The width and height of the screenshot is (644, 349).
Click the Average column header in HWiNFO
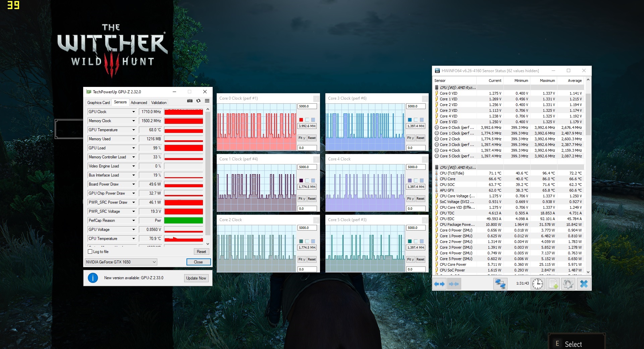pyautogui.click(x=570, y=81)
